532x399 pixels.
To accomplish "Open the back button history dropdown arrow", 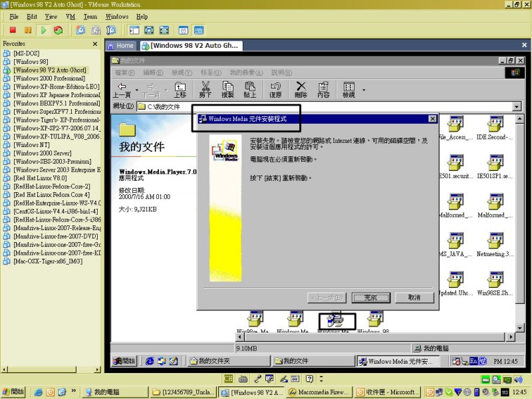I will [x=137, y=90].
